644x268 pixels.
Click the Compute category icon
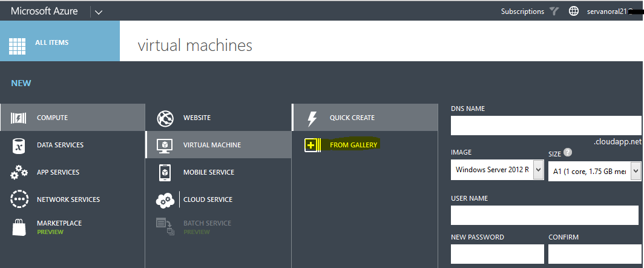(19, 118)
